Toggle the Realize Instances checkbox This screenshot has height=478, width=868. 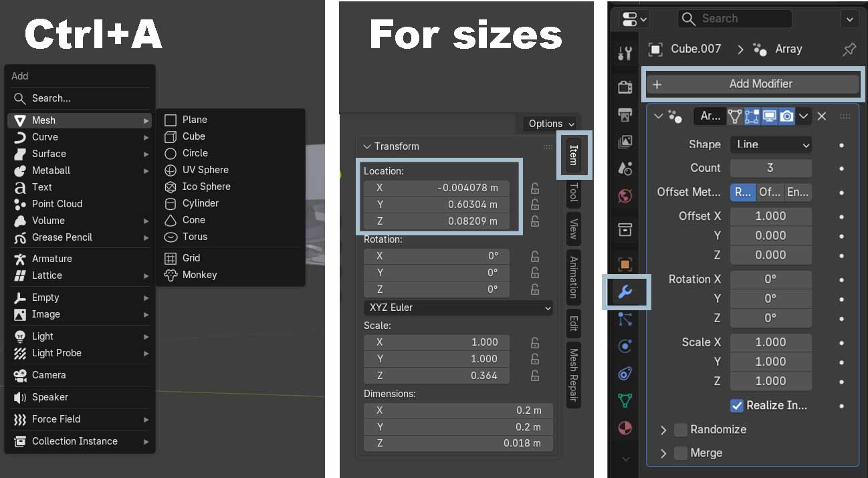[x=737, y=405]
